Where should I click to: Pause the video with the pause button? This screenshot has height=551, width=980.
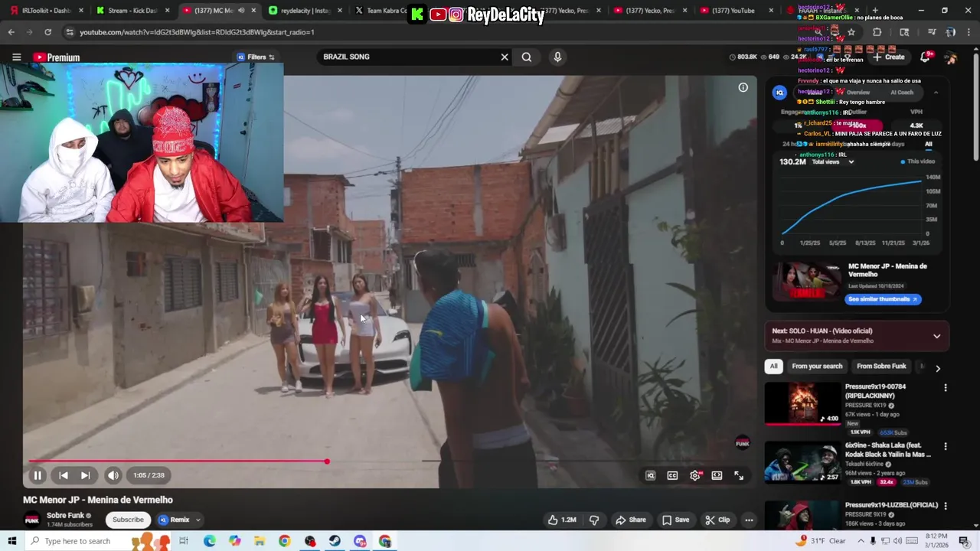click(x=37, y=475)
